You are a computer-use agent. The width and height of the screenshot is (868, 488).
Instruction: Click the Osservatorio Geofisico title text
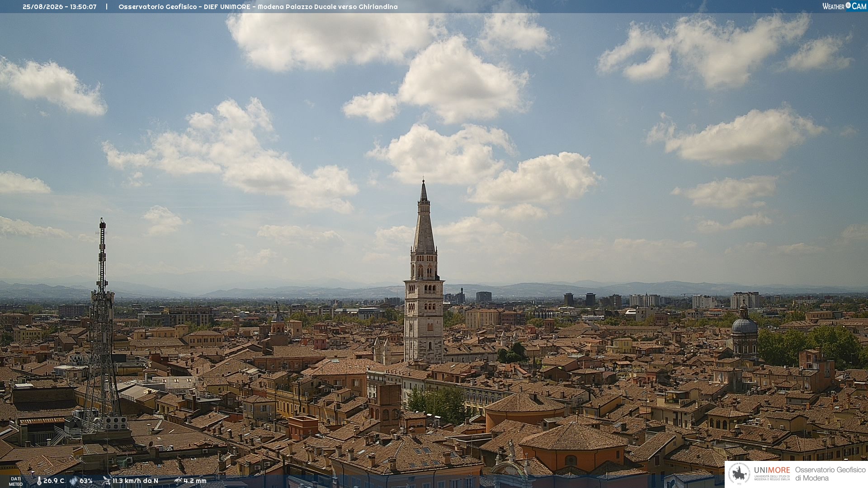click(157, 7)
